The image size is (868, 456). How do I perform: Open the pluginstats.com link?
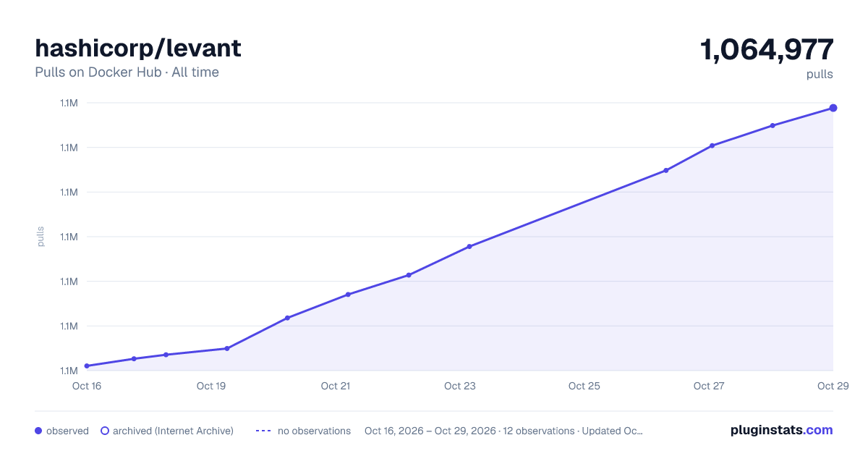[782, 430]
